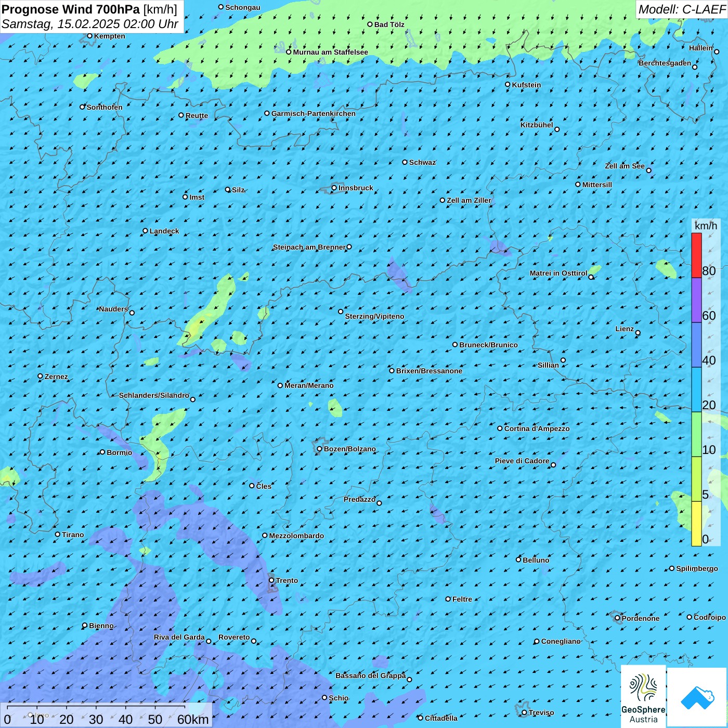Click the Zell am See label
Image resolution: width=728 pixels, height=728 pixels.
[x=625, y=166]
